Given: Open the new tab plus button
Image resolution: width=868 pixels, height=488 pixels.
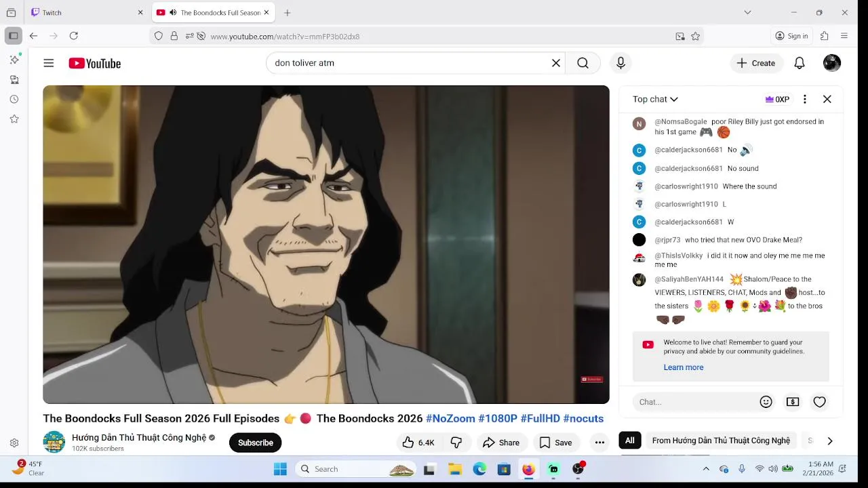Looking at the screenshot, I should point(288,13).
